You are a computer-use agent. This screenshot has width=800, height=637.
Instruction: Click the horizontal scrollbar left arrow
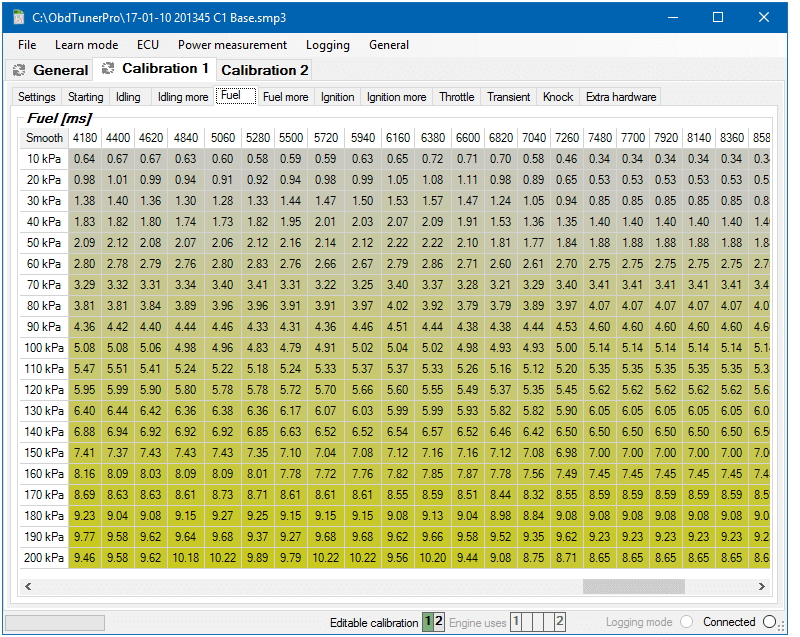point(28,587)
